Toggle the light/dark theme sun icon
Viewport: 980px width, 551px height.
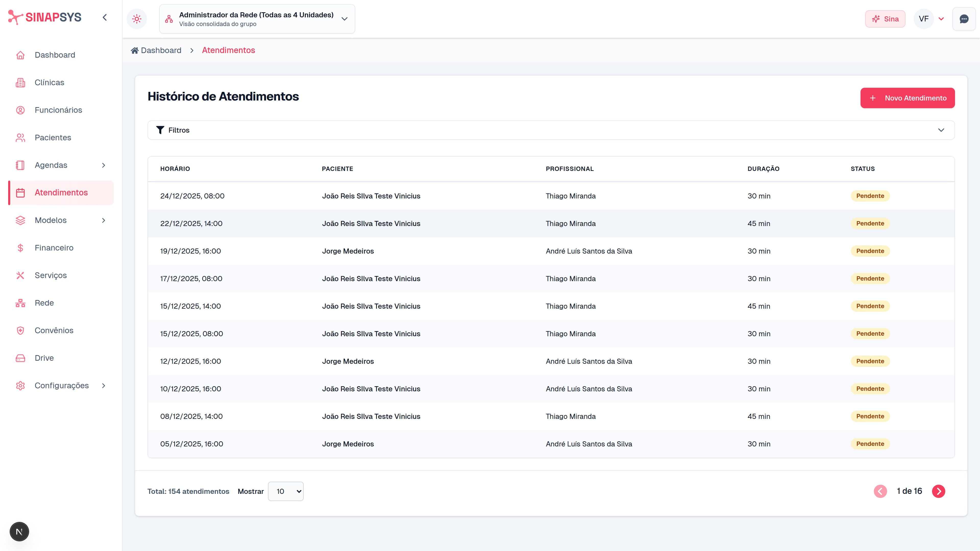(x=137, y=19)
